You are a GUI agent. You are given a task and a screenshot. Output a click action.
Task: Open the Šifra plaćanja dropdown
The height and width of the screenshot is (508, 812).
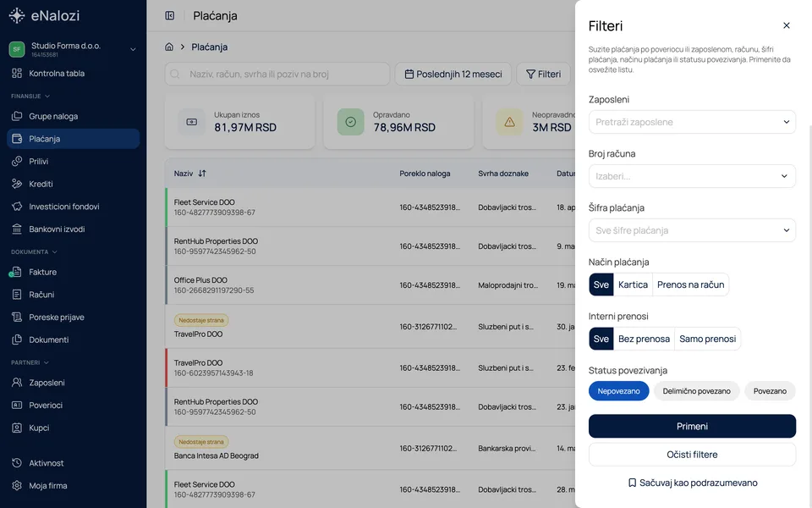[x=692, y=230]
